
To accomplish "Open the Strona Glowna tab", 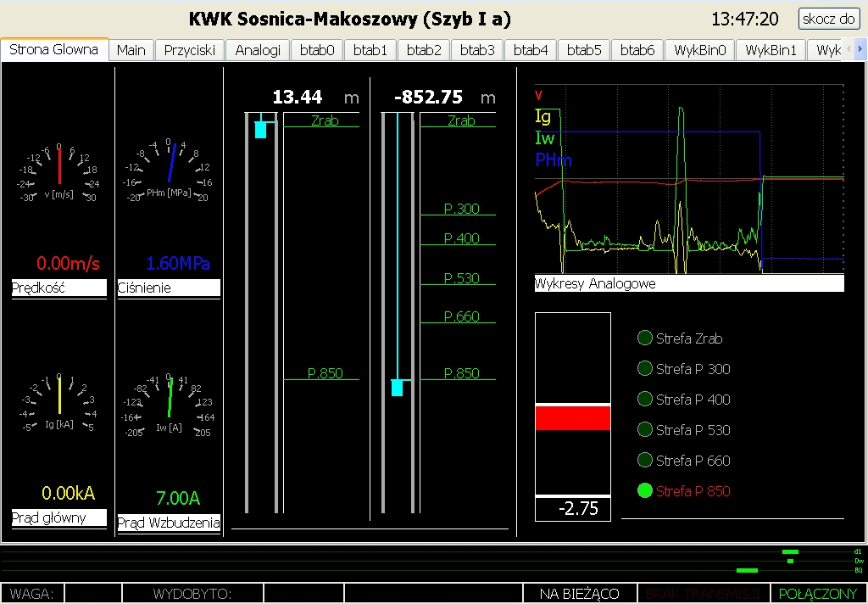I will pos(53,49).
